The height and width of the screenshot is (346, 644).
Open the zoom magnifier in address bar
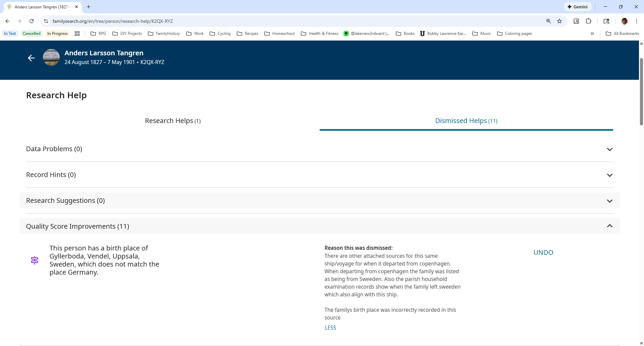(549, 21)
